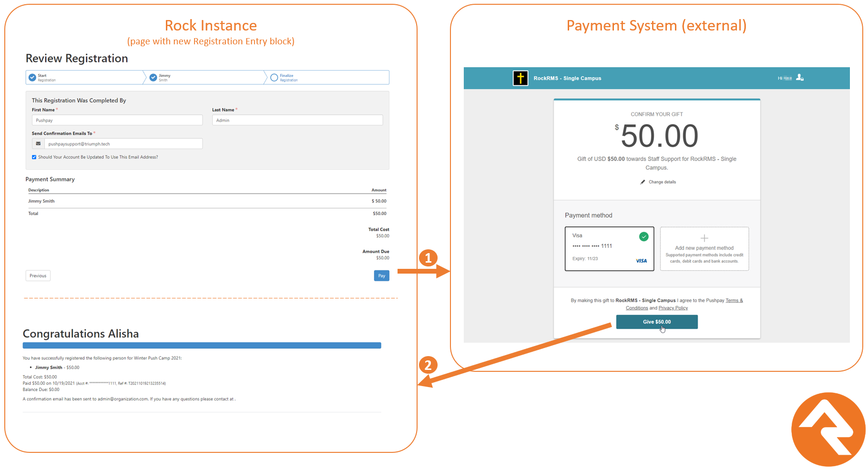Click Add new payment method card
The image size is (868, 470).
pos(705,249)
